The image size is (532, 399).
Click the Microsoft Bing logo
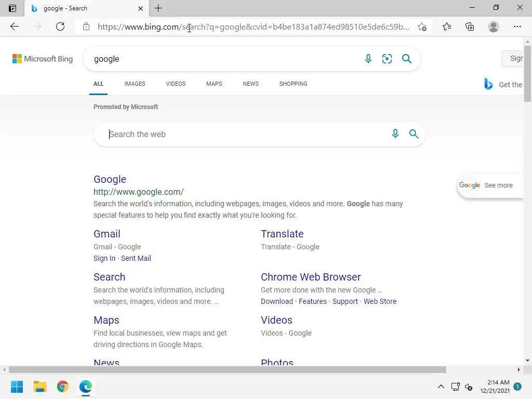43,59
